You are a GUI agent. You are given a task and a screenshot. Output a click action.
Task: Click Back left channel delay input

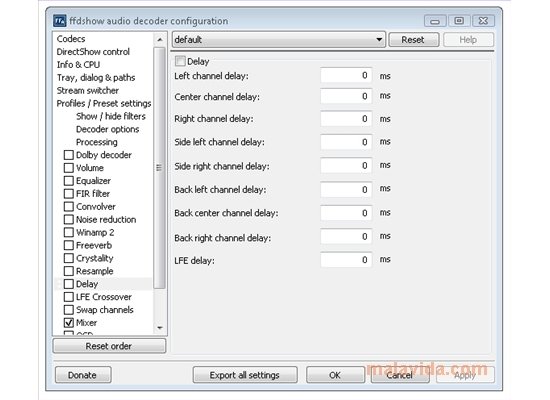click(x=346, y=189)
